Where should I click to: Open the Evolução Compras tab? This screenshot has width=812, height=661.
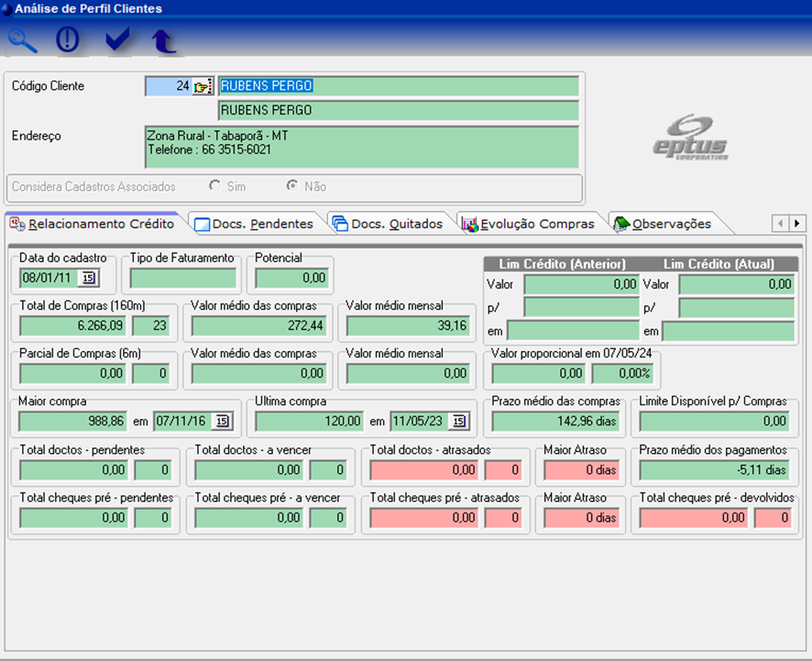[530, 224]
